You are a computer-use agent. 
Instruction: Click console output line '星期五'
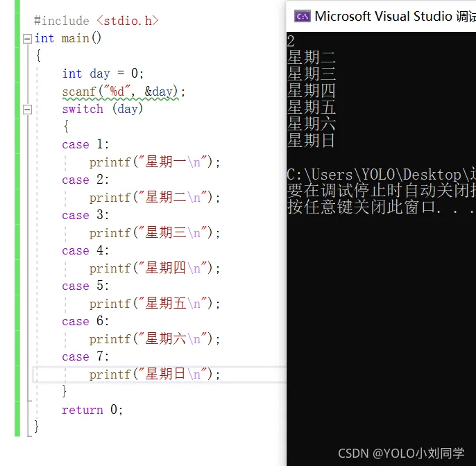point(311,107)
